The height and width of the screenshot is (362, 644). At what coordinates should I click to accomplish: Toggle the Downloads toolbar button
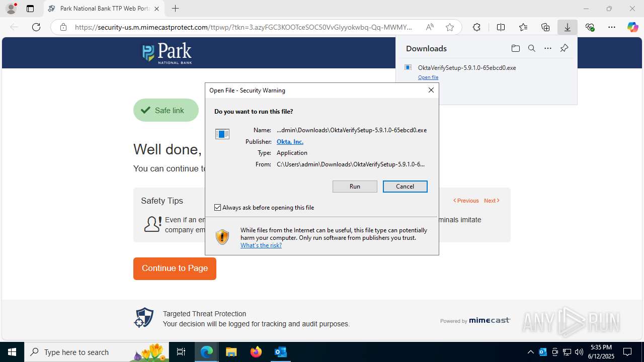pos(568,27)
